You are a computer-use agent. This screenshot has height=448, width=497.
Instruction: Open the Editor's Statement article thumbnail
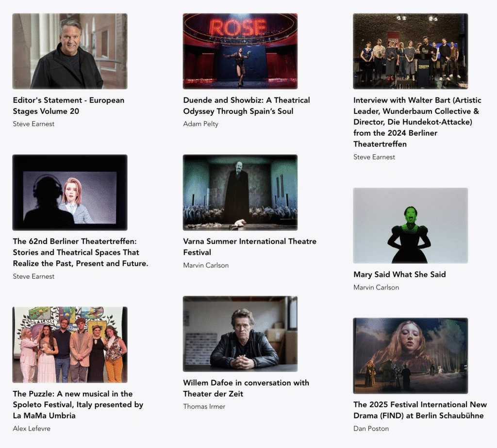[x=70, y=51]
